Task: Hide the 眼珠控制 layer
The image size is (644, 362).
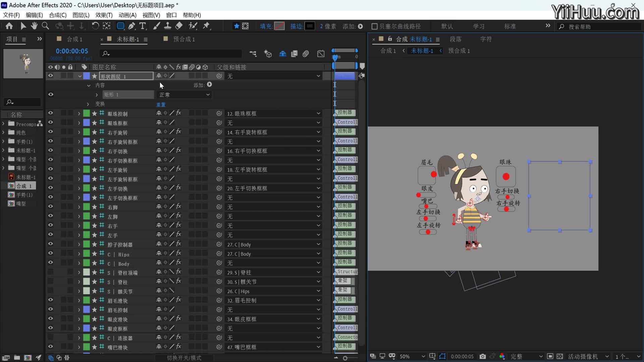Action: [50, 113]
